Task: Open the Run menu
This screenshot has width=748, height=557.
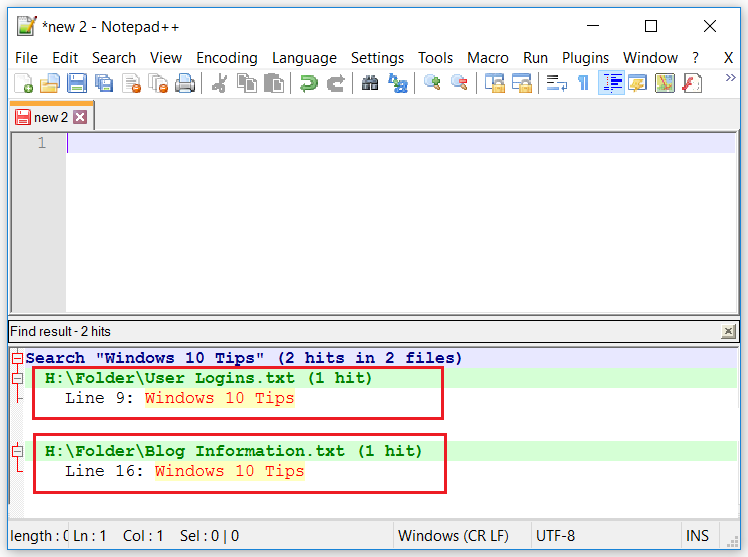Action: [x=535, y=58]
